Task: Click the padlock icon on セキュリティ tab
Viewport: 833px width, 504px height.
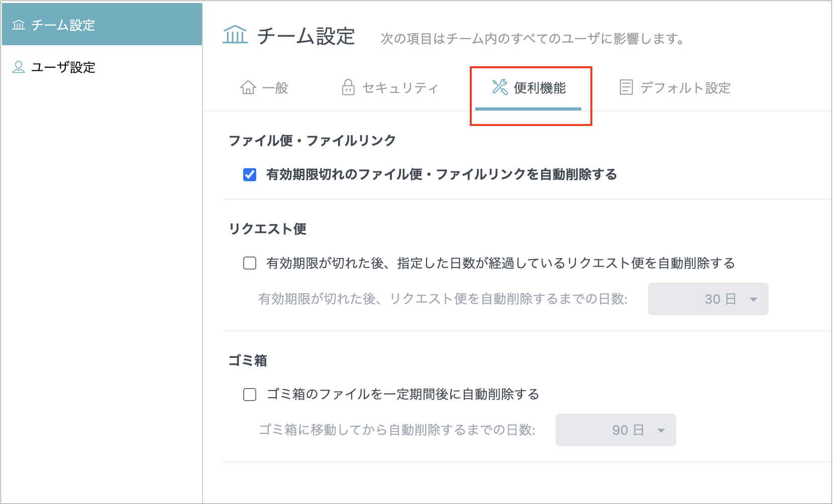Action: [348, 87]
